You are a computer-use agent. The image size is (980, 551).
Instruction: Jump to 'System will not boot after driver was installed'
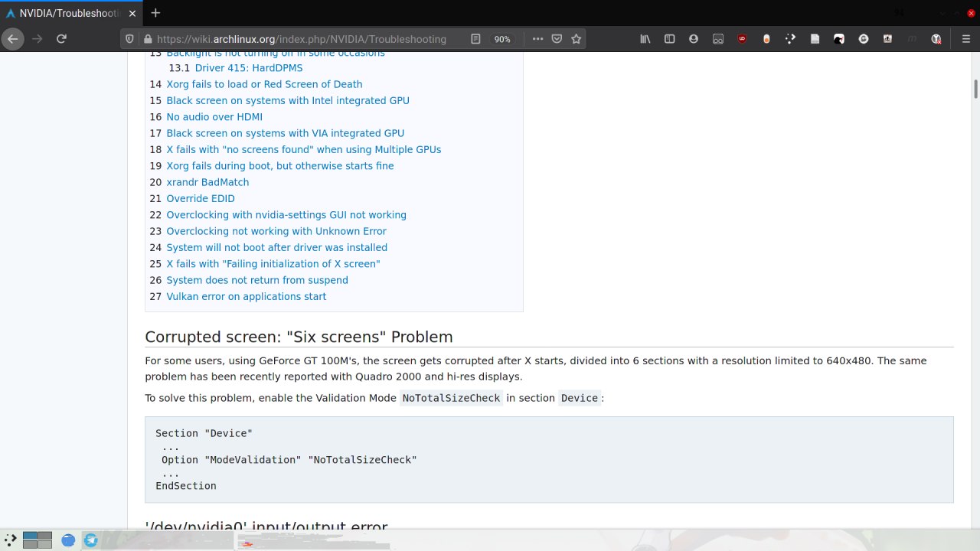[277, 247]
